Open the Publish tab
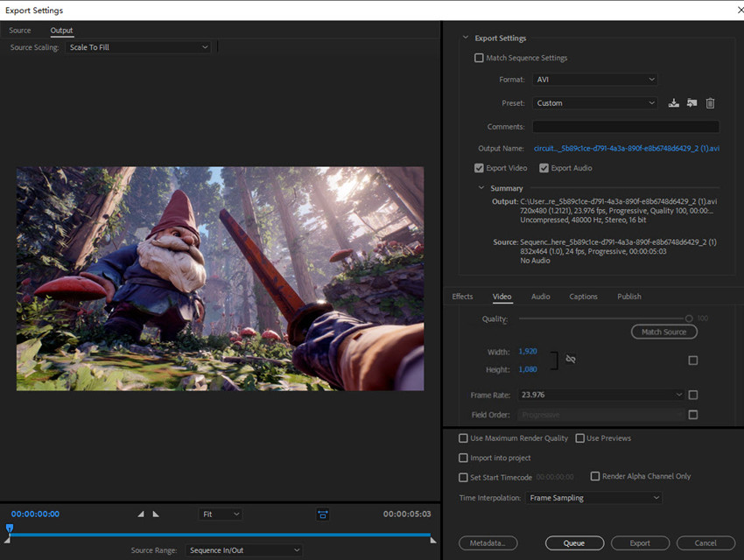 coord(629,297)
